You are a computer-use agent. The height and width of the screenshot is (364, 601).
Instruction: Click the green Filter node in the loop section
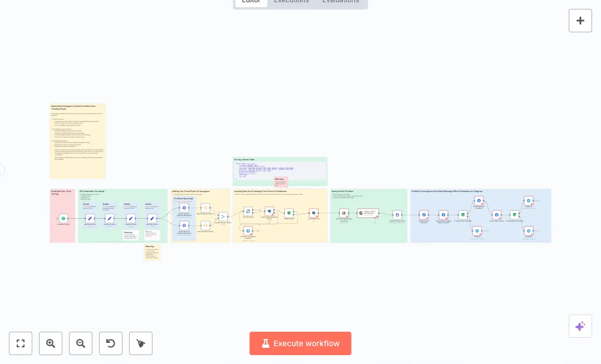point(289,213)
